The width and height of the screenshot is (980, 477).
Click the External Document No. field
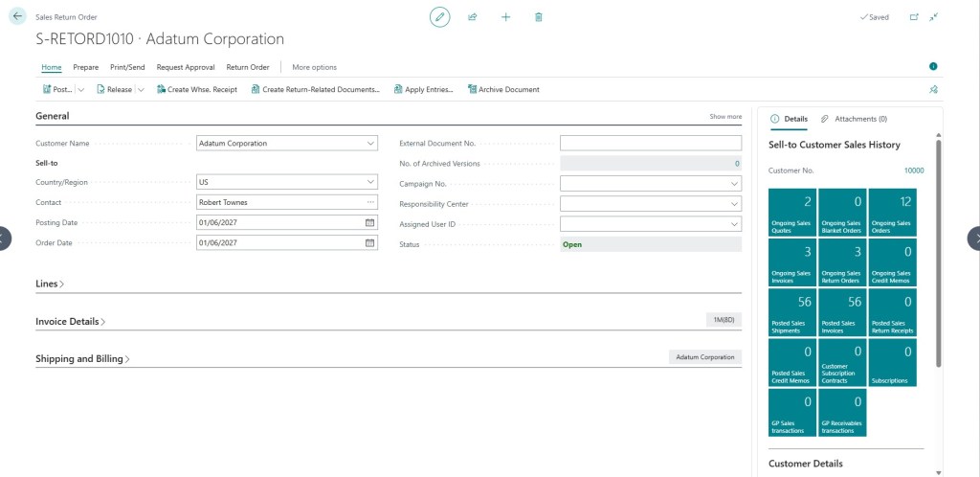(x=651, y=143)
